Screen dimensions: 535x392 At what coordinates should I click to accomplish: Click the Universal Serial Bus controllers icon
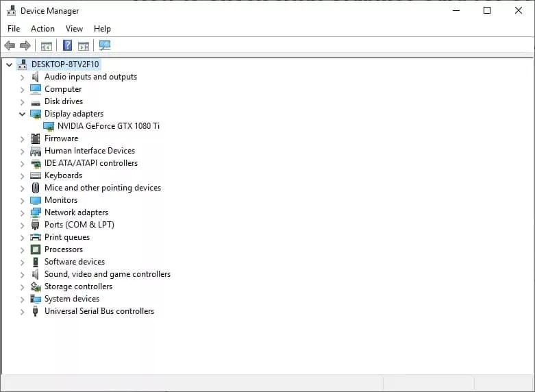click(x=35, y=311)
